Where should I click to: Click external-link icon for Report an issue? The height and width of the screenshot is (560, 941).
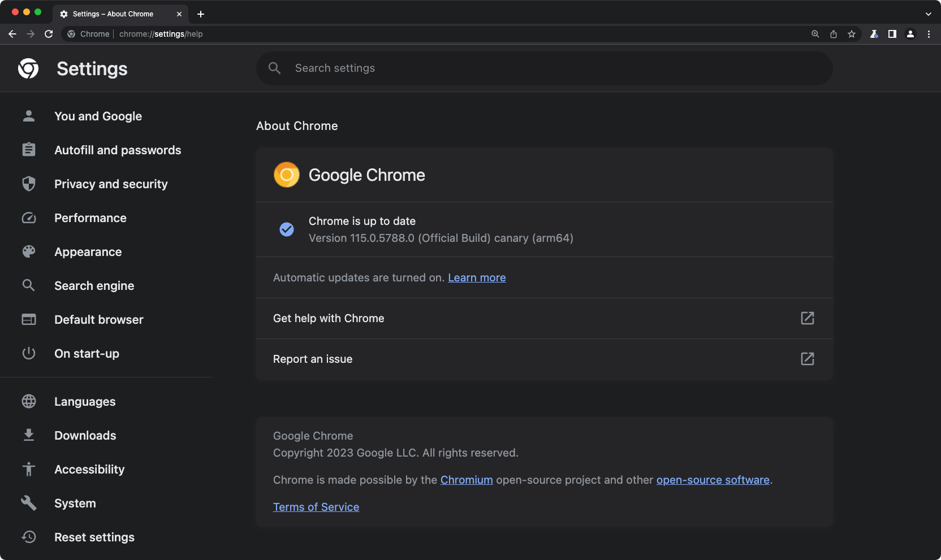(808, 359)
